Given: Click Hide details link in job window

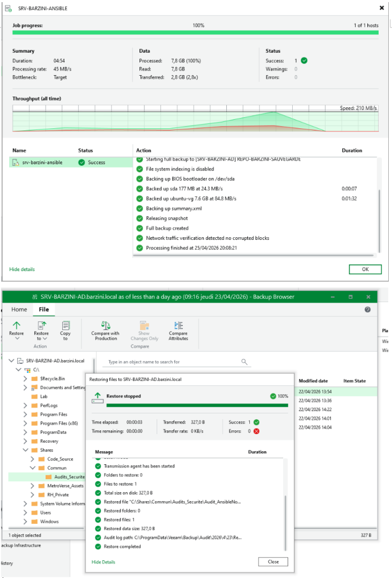Looking at the screenshot, I should coord(22,269).
